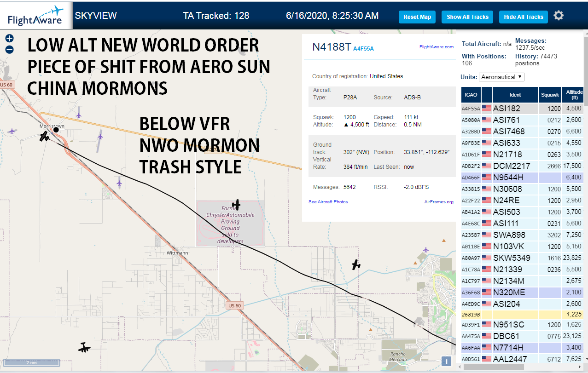This screenshot has height=373, width=588.
Task: Click the N4188T registration title
Action: [x=332, y=47]
